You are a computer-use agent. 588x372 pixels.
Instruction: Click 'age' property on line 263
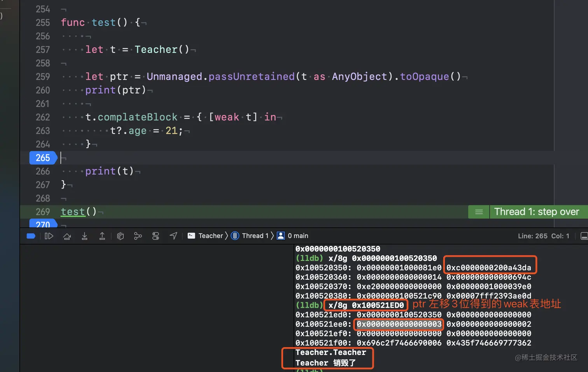(138, 131)
